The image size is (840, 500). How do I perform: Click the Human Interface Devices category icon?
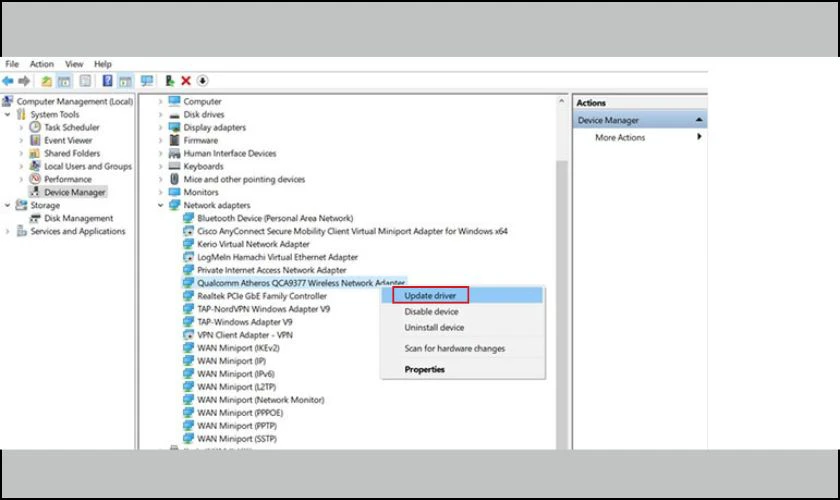click(x=174, y=153)
